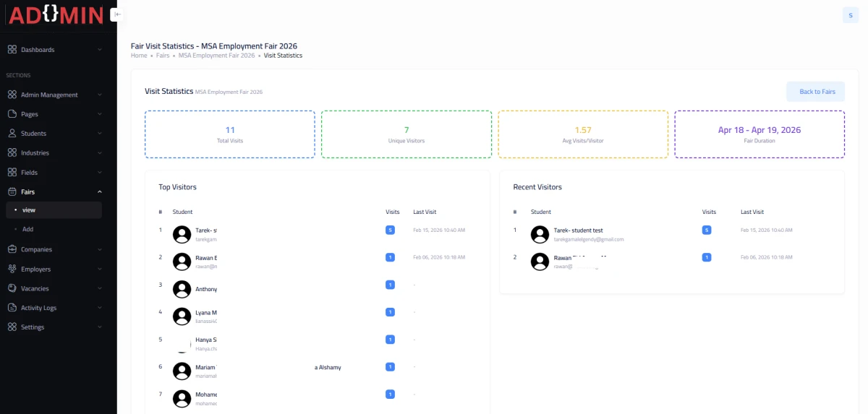This screenshot has width=868, height=414.
Task: Open the 'MSA Employment Fair 2026' breadcrumb link
Action: 216,56
